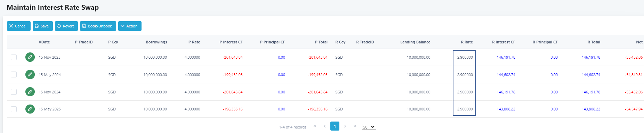Jump to last page arrow icon
The image size is (644, 133).
355,126
